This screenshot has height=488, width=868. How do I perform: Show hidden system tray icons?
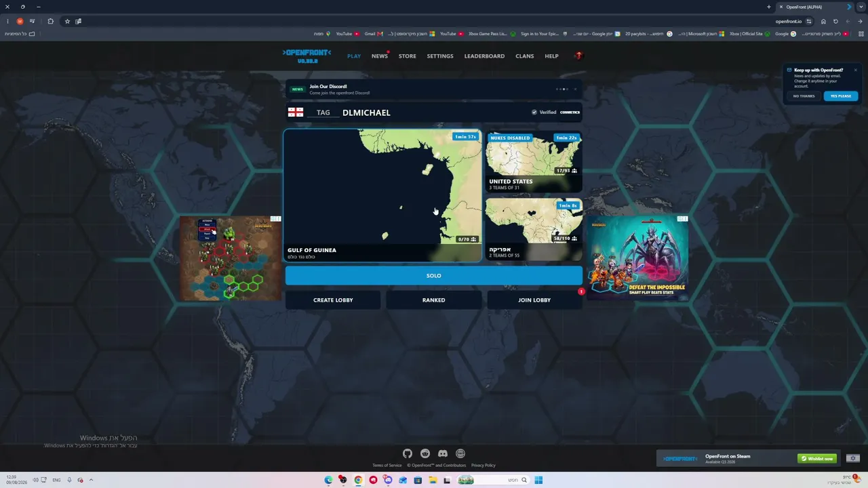tap(91, 480)
